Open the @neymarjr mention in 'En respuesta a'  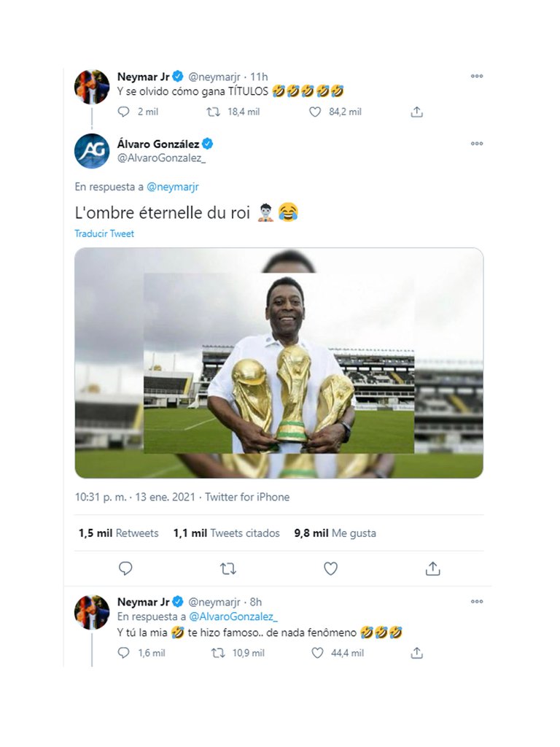[x=173, y=187]
